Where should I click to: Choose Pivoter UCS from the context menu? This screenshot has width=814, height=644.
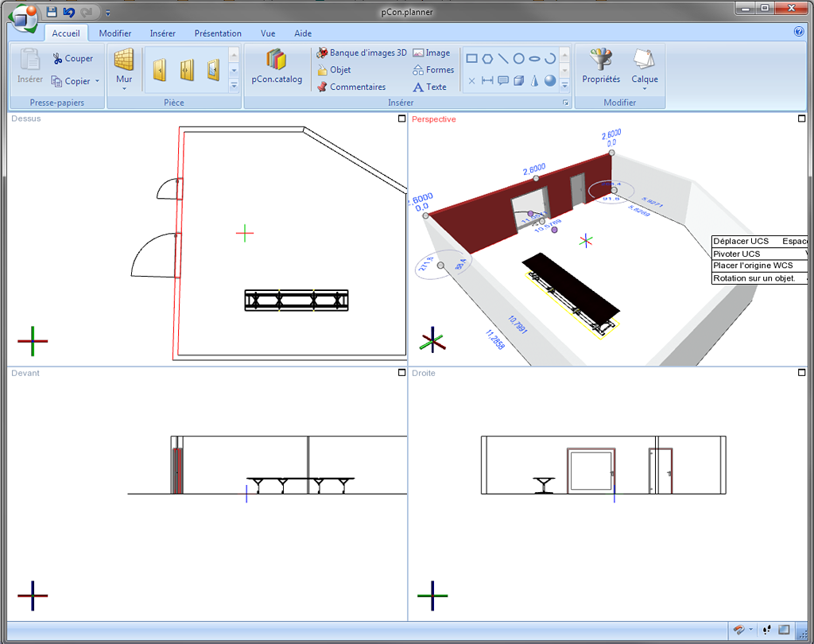pyautogui.click(x=736, y=254)
